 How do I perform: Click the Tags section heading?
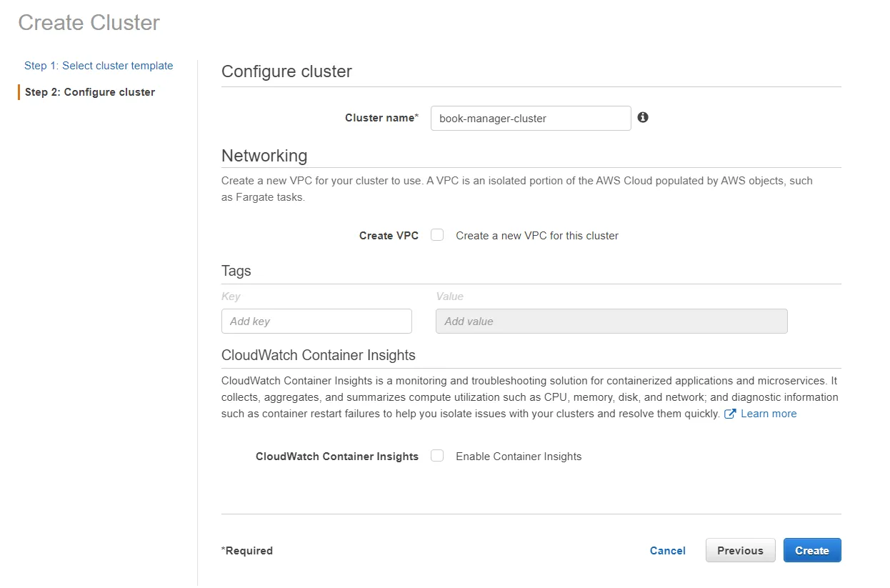pos(236,271)
